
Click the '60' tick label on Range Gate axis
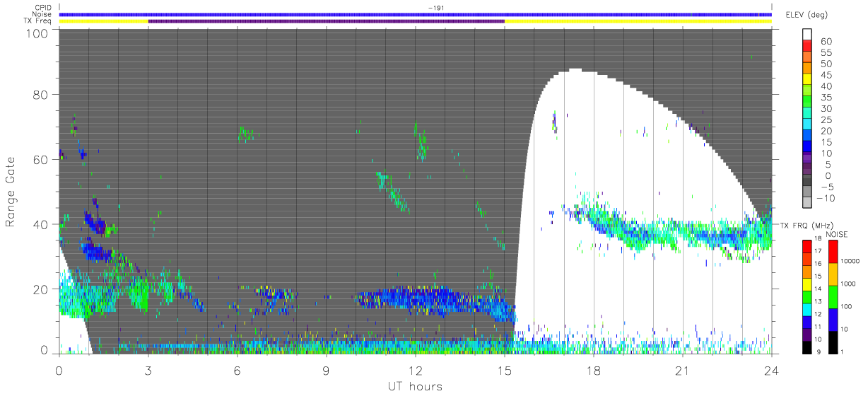41,160
